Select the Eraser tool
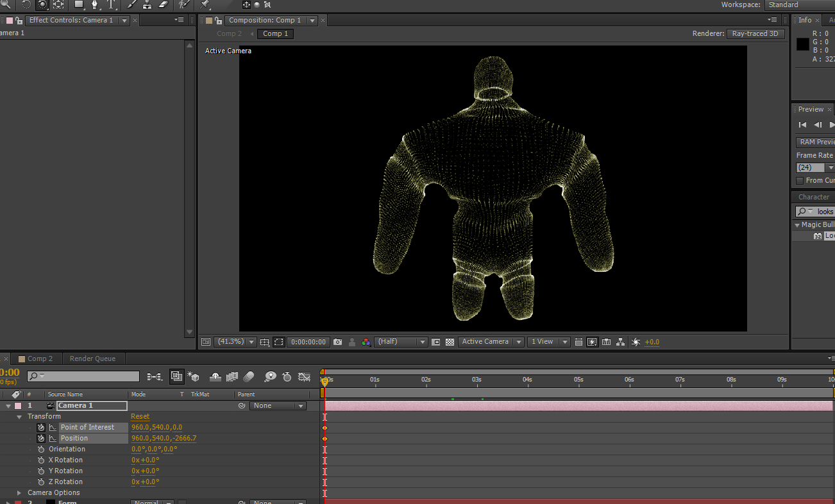The image size is (835, 504). pos(163,4)
